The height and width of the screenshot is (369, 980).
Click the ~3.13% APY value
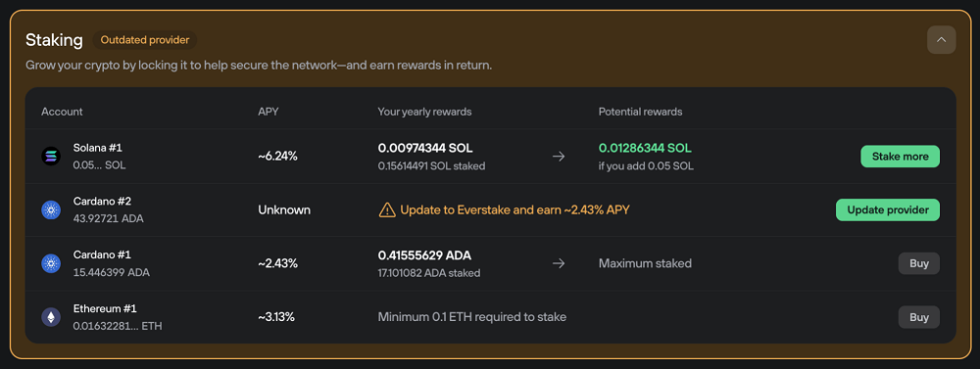point(276,317)
